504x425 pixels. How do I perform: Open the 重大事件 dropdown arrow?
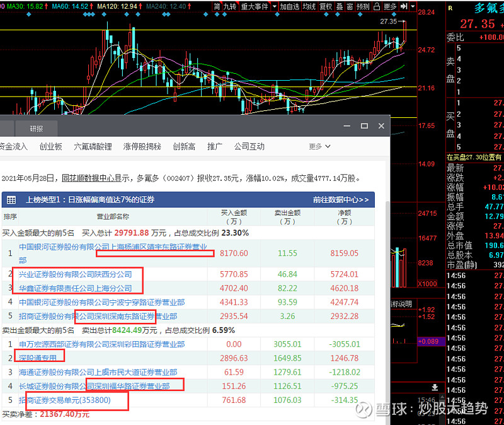[x=274, y=6]
